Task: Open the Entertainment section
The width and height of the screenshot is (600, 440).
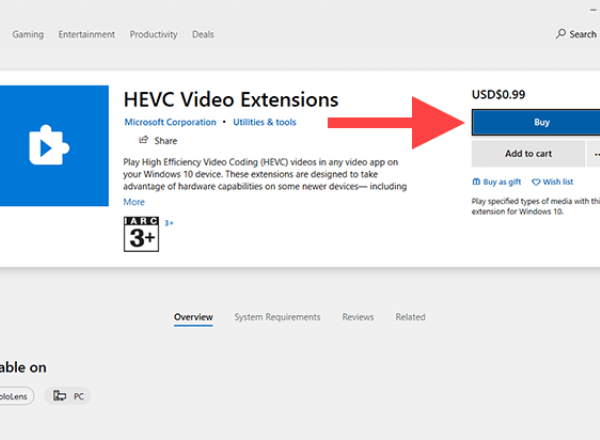Action: [x=86, y=34]
